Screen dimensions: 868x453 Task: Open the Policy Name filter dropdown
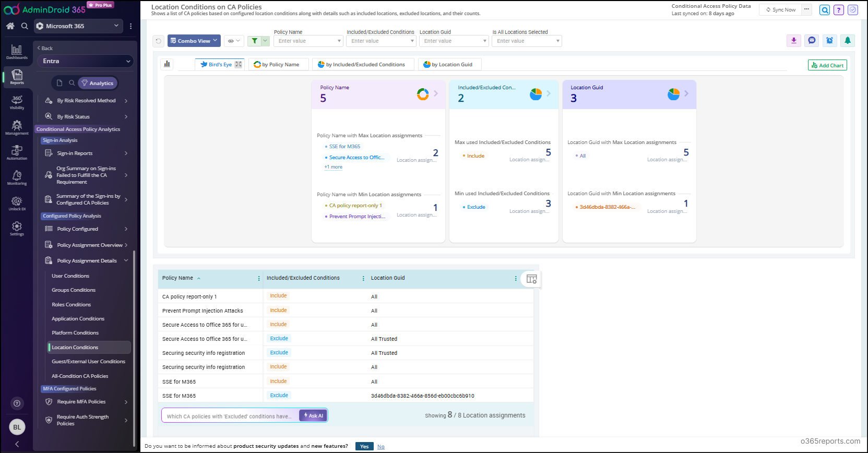(308, 41)
